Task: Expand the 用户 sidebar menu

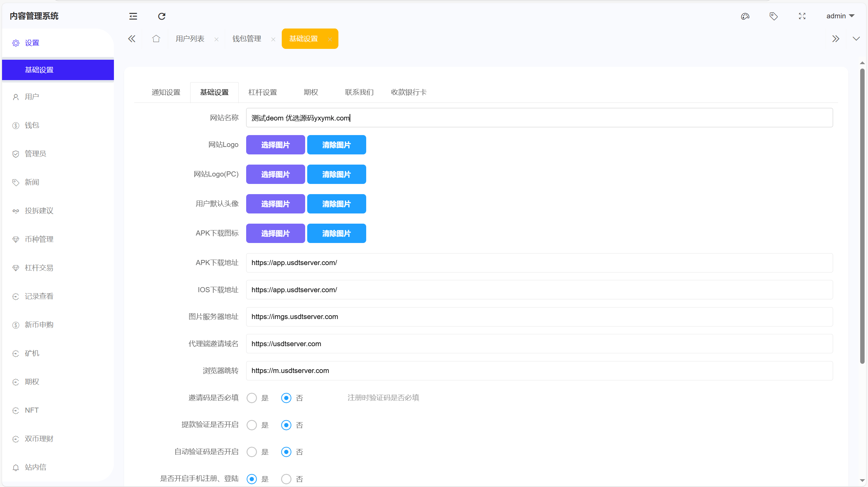Action: pyautogui.click(x=32, y=97)
